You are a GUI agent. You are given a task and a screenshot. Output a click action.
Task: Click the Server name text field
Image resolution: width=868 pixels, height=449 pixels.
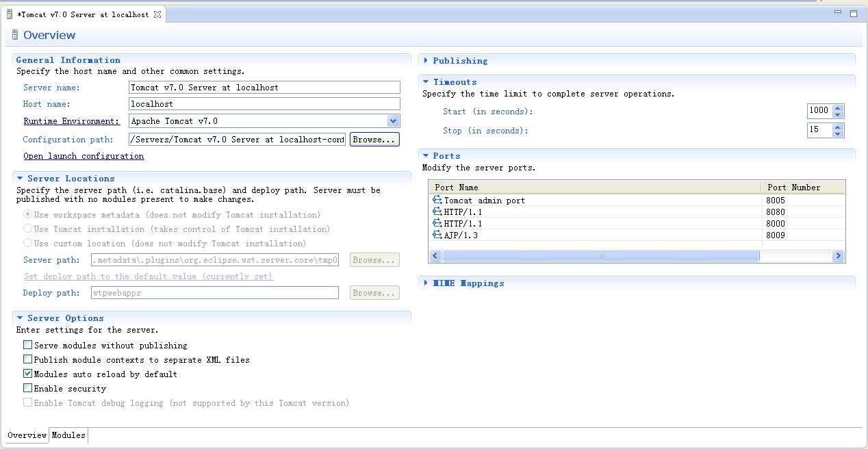[264, 88]
